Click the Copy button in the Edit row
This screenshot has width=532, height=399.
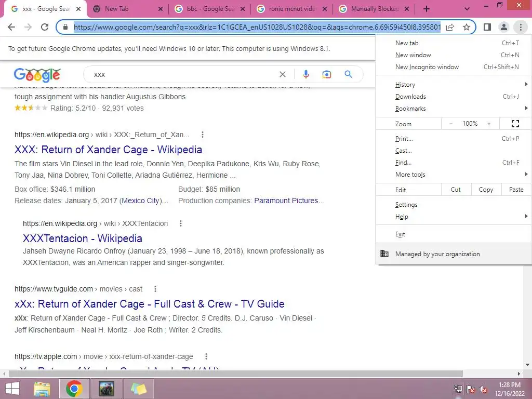(x=486, y=190)
